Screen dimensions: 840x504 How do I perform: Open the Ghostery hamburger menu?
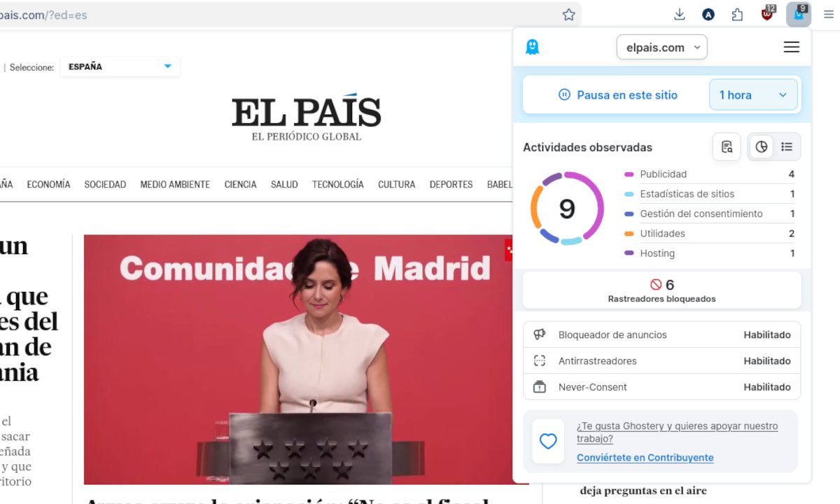pyautogui.click(x=791, y=47)
